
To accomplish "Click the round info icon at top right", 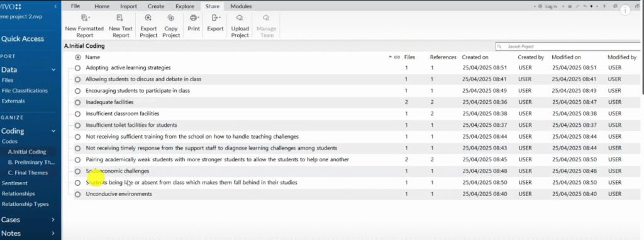I will 625,10.
